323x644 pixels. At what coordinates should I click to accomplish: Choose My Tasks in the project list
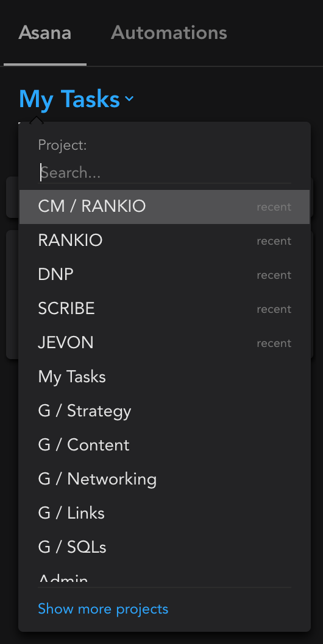[x=165, y=377]
